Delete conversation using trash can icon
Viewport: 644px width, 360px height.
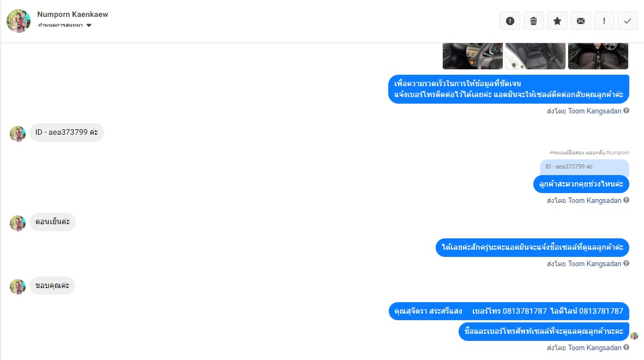coord(533,21)
